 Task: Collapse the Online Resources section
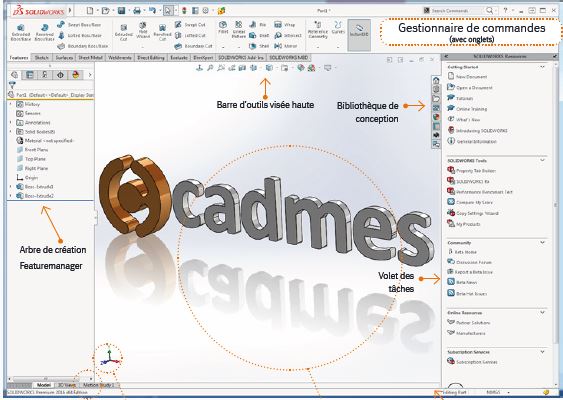coord(543,312)
